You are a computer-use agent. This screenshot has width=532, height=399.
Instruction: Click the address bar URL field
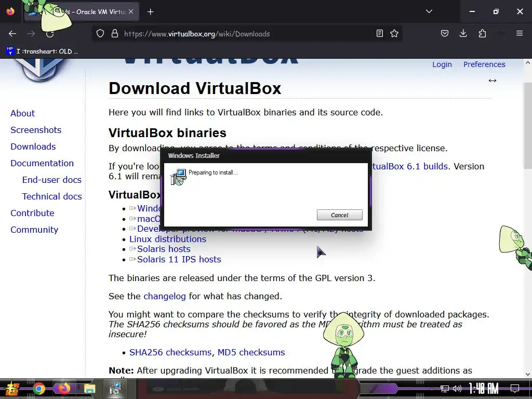click(248, 34)
